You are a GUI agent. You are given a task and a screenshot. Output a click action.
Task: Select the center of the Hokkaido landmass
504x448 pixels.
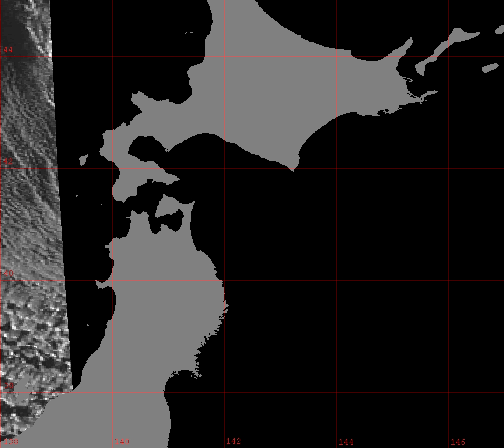click(280, 89)
